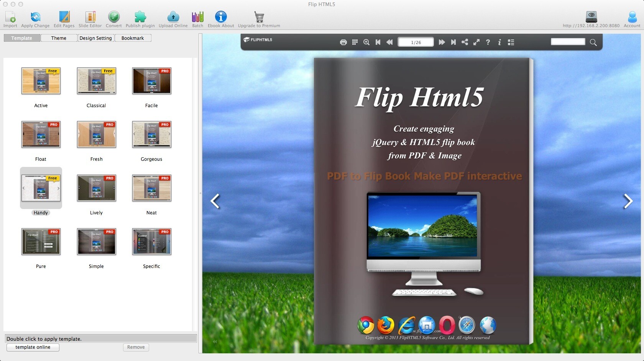Switch to the Theme tab
644x361 pixels.
click(59, 38)
